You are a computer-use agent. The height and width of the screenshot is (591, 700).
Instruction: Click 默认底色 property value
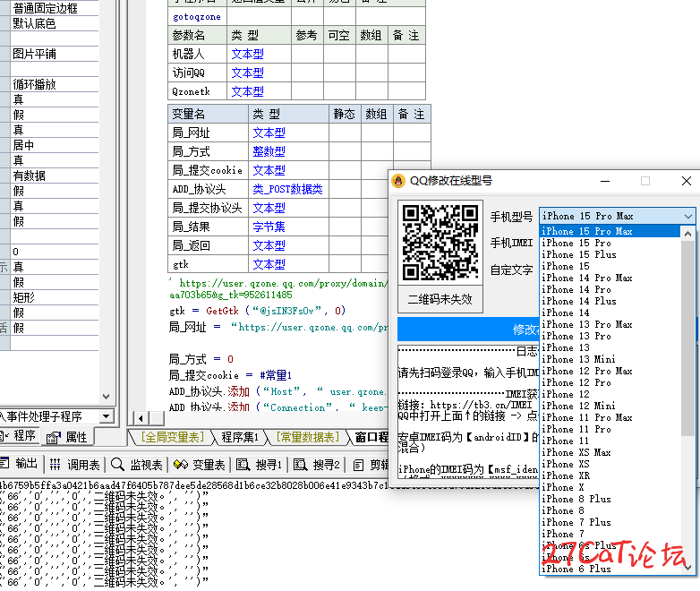click(x=55, y=23)
